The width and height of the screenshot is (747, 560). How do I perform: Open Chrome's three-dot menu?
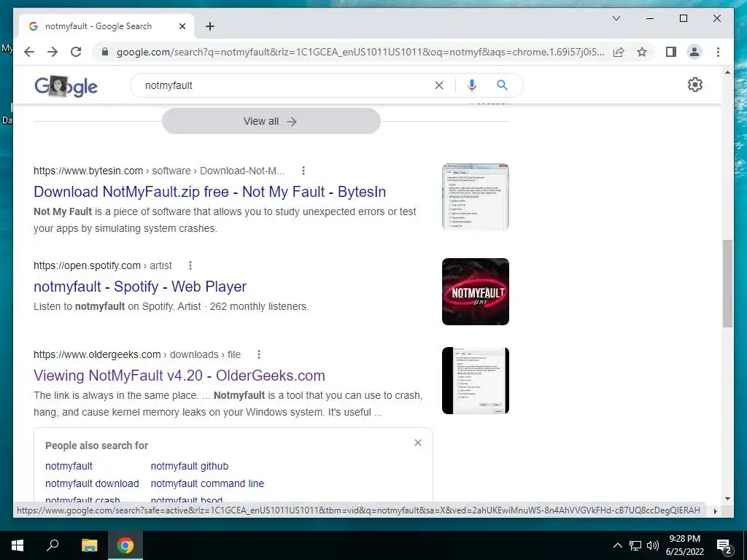click(718, 52)
